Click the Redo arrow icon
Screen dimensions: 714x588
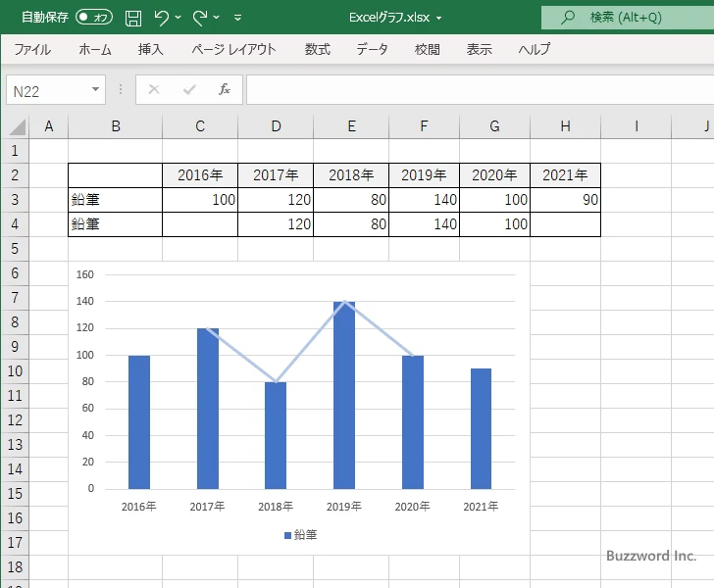click(199, 18)
